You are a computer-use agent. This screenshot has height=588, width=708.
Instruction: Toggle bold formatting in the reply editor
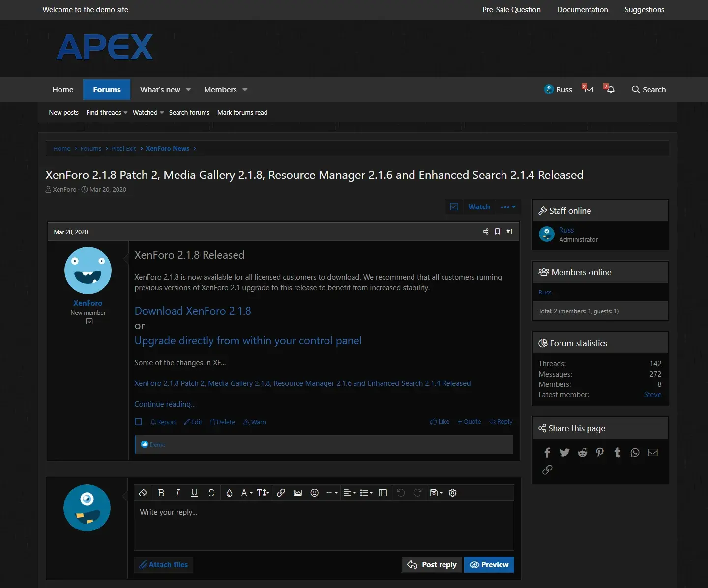coord(161,493)
